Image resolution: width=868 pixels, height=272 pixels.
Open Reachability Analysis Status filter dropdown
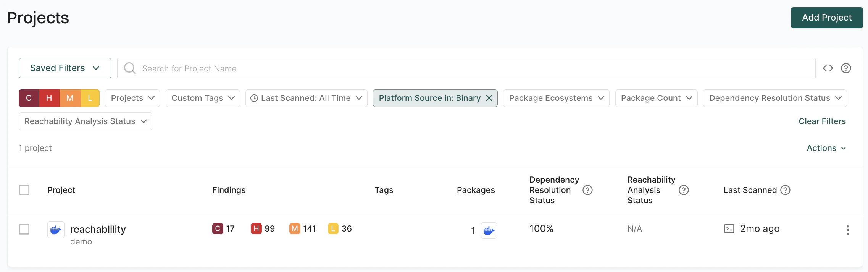click(86, 121)
